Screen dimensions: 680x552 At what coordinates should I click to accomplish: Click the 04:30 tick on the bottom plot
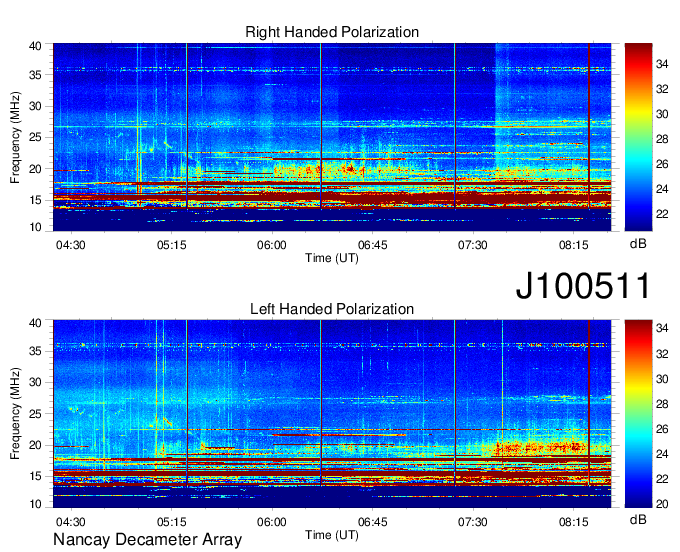pyautogui.click(x=71, y=522)
